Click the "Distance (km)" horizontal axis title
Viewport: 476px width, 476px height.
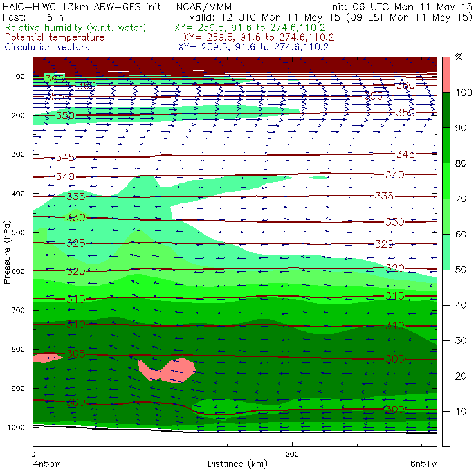[237, 464]
